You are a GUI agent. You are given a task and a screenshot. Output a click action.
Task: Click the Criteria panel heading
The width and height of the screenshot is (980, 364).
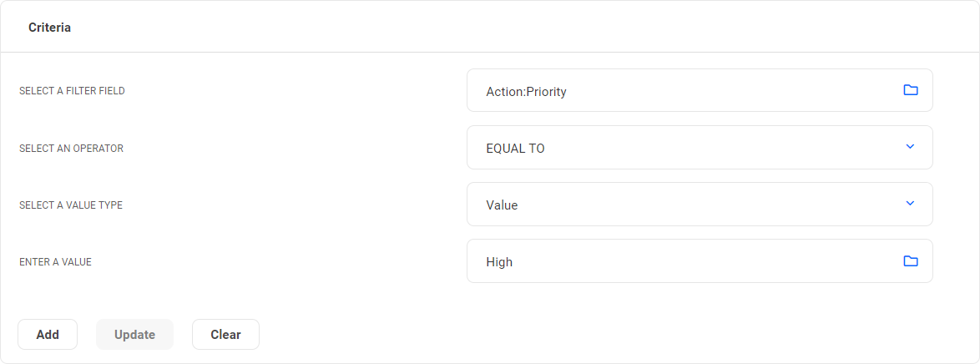pyautogui.click(x=49, y=28)
